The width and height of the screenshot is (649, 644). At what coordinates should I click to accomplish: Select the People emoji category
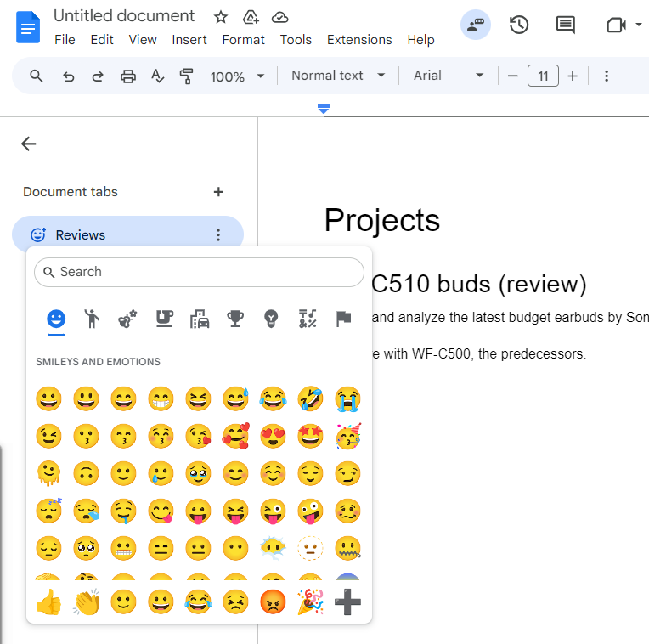(92, 319)
